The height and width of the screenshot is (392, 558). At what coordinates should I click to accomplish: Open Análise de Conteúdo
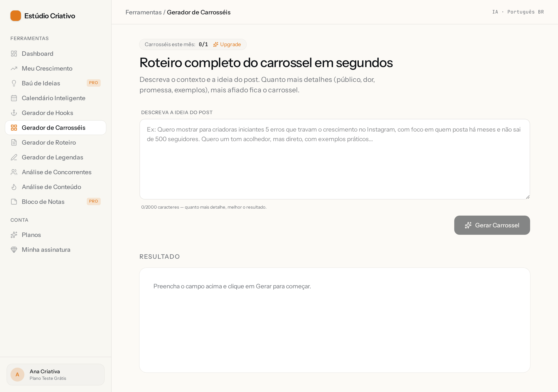pyautogui.click(x=56, y=187)
